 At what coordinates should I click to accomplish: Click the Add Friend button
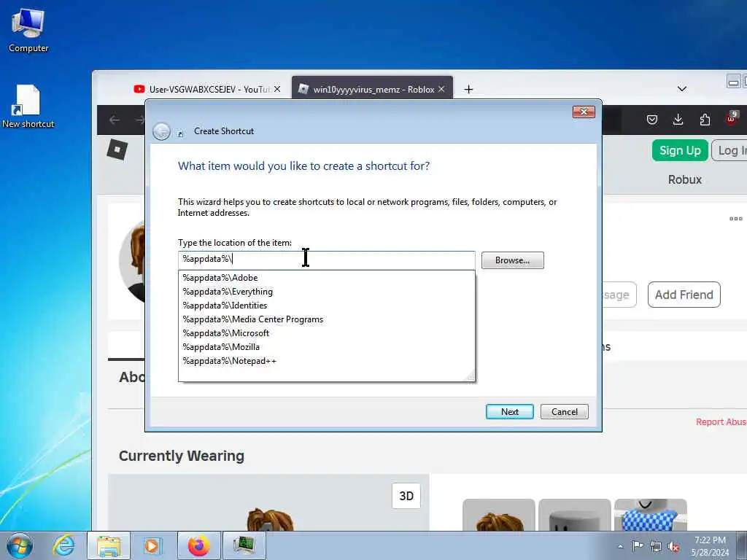[684, 295]
